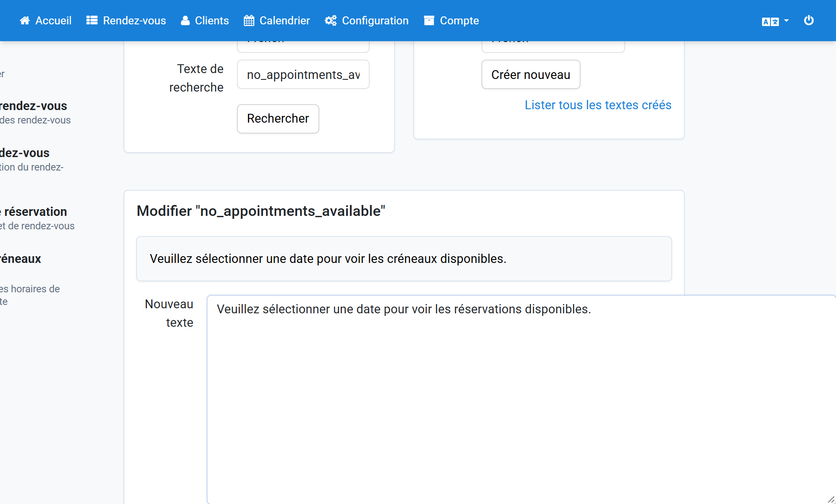Click the Rechercher button
836x504 pixels.
pos(278,119)
